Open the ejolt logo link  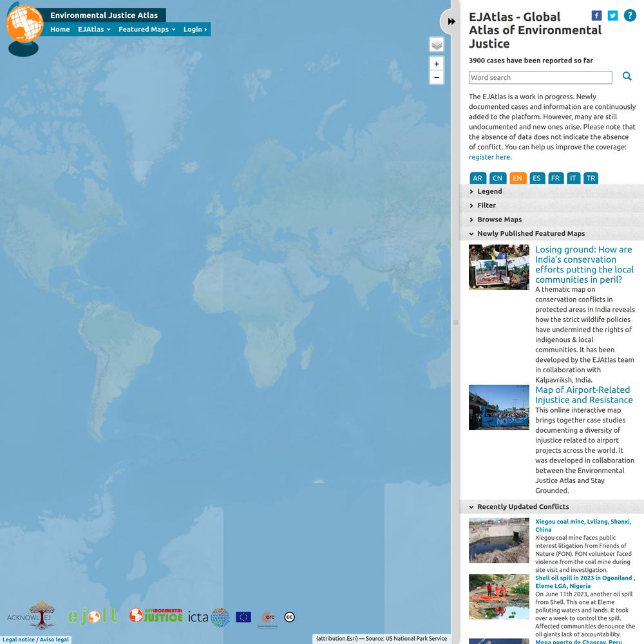click(93, 616)
